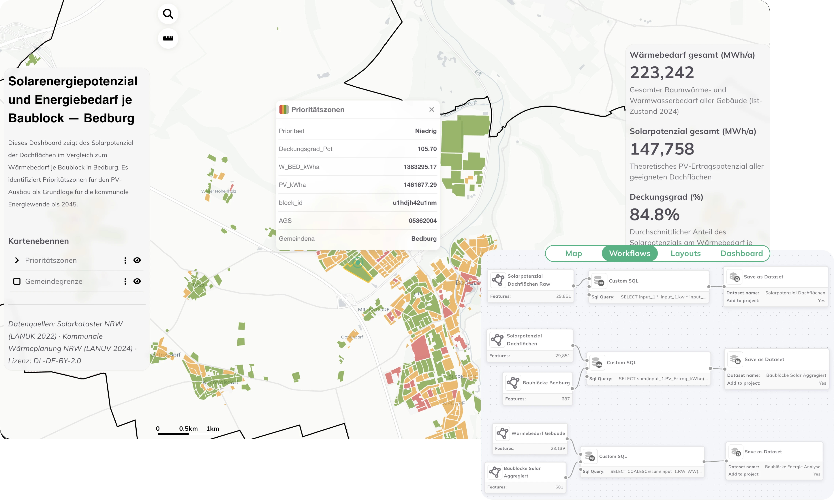Toggle visibility of Gemeindegrenze layer
This screenshot has width=834, height=504.
coord(137,281)
